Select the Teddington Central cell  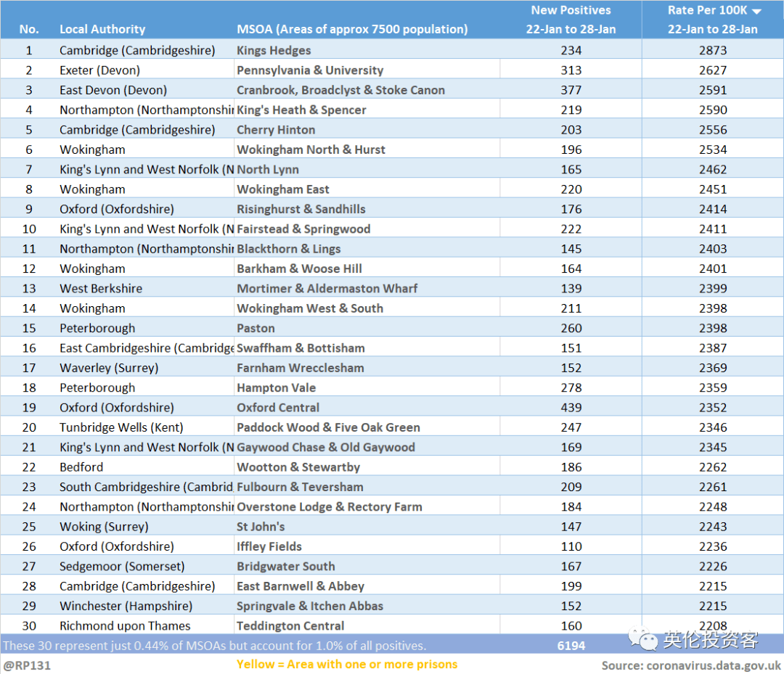point(290,626)
